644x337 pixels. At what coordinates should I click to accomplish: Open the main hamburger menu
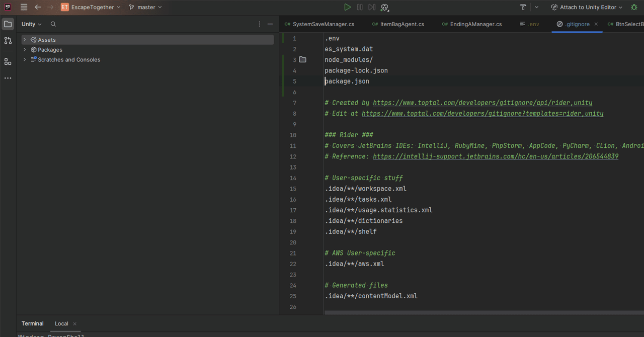point(23,7)
